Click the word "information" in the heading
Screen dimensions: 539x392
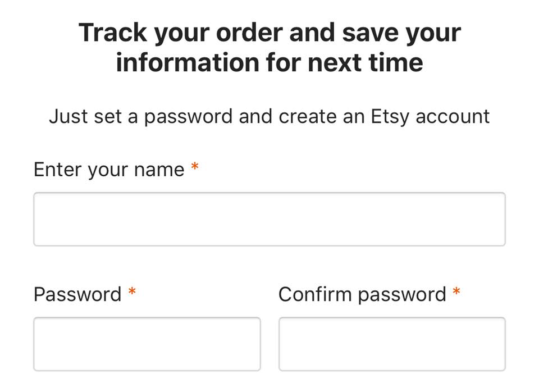[188, 62]
